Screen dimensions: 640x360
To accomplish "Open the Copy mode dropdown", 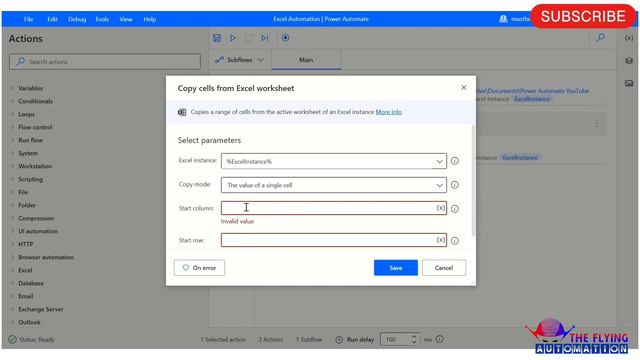I will tap(439, 185).
